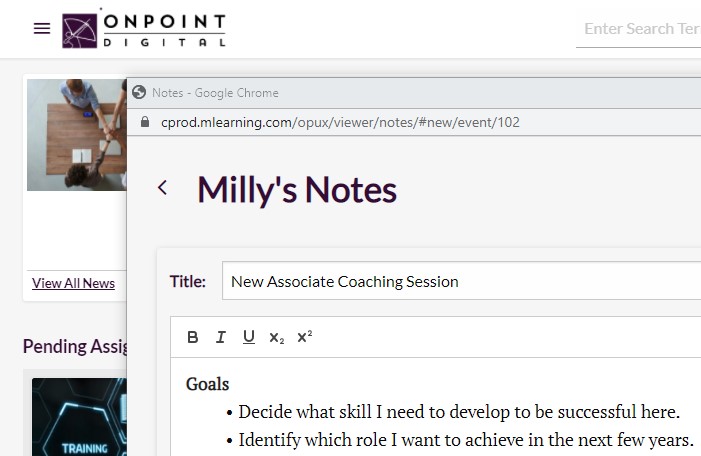Click the Milly's Notes heading
Image resolution: width=701 pixels, height=456 pixels.
point(297,190)
